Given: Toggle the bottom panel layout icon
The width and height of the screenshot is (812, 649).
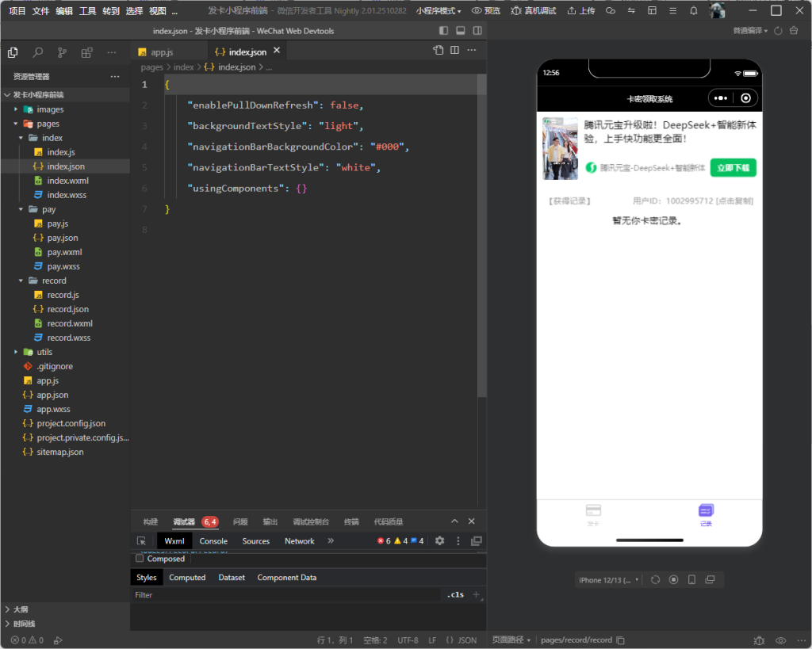Looking at the screenshot, I should pyautogui.click(x=460, y=30).
